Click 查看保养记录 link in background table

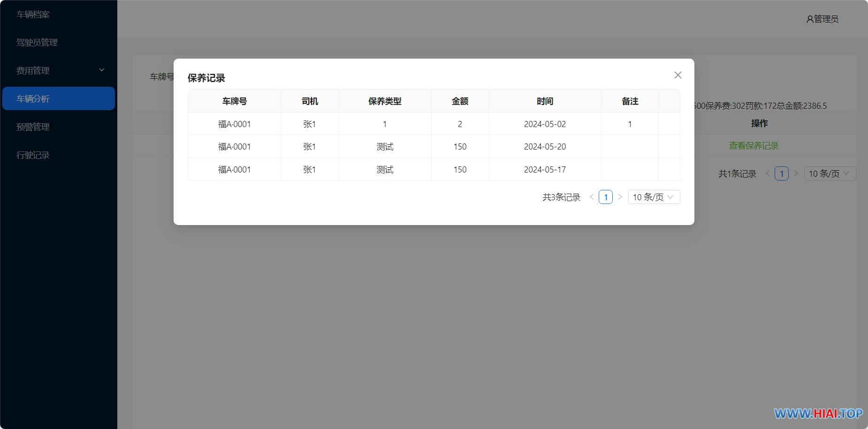click(754, 146)
